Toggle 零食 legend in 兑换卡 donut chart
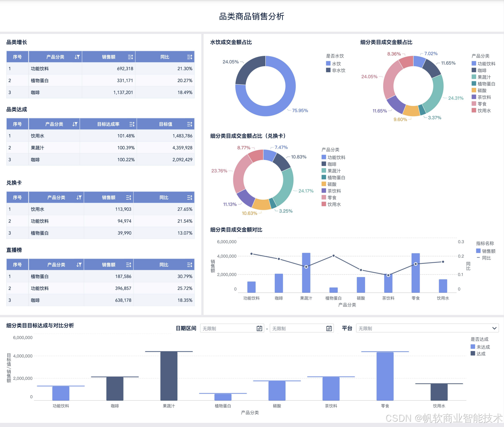The image size is (504, 427). [x=329, y=197]
